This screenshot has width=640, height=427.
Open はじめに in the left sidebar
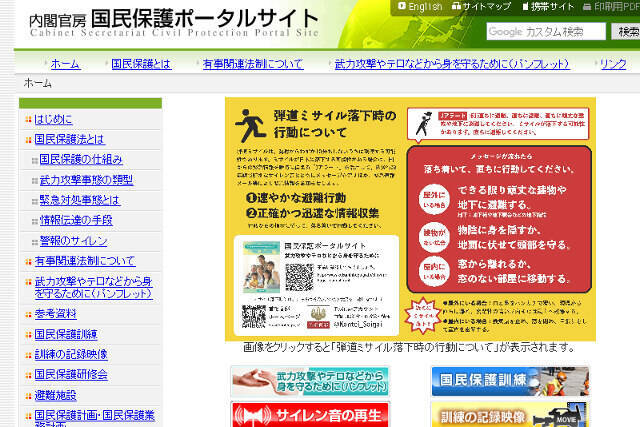[54, 119]
